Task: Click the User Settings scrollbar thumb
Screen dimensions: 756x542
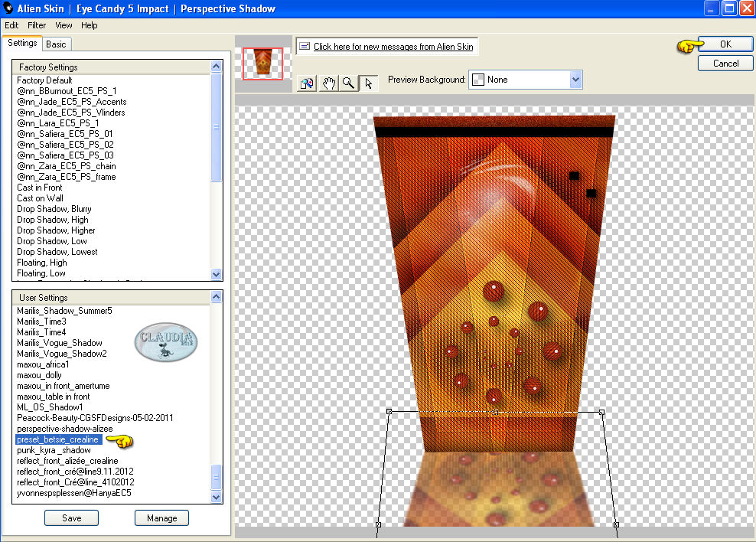Action: [x=217, y=476]
